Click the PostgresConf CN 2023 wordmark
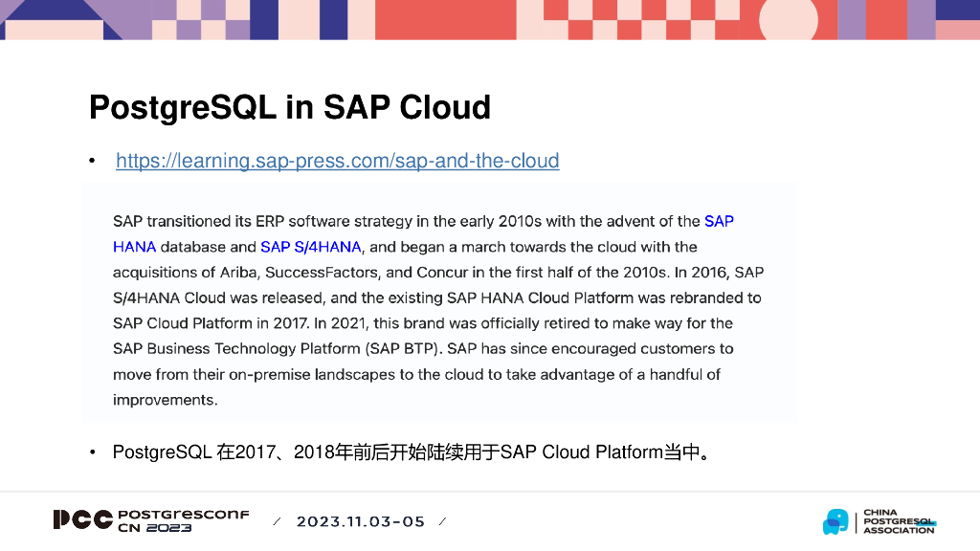This screenshot has height=551, width=980. [183, 520]
